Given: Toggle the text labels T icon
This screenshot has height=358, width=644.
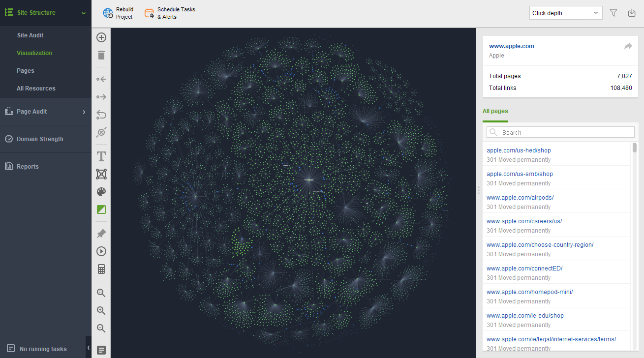Looking at the screenshot, I should 101,156.
